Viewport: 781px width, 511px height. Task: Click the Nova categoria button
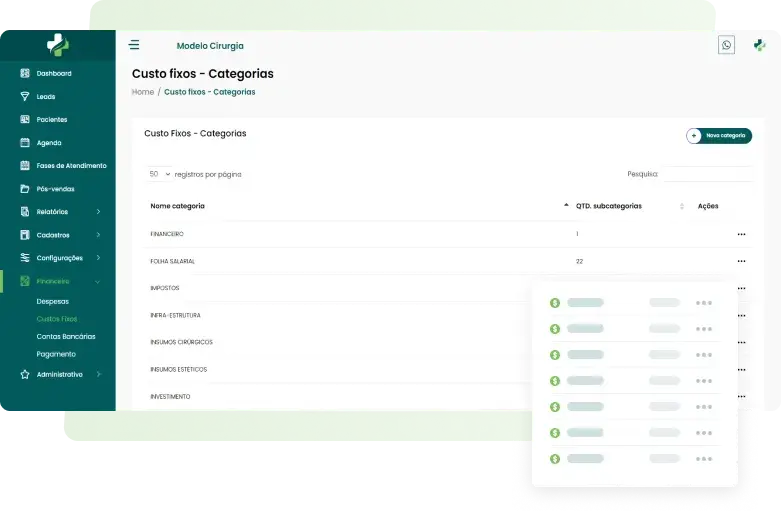[719, 135]
